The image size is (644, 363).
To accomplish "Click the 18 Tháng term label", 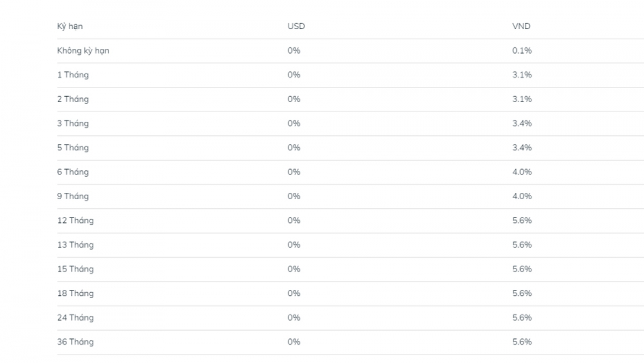I will coord(75,293).
